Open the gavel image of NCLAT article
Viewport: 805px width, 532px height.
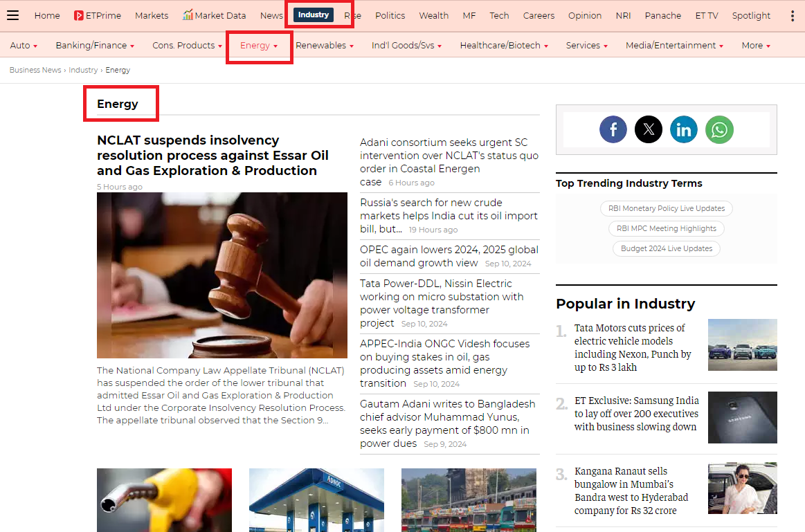click(221, 275)
